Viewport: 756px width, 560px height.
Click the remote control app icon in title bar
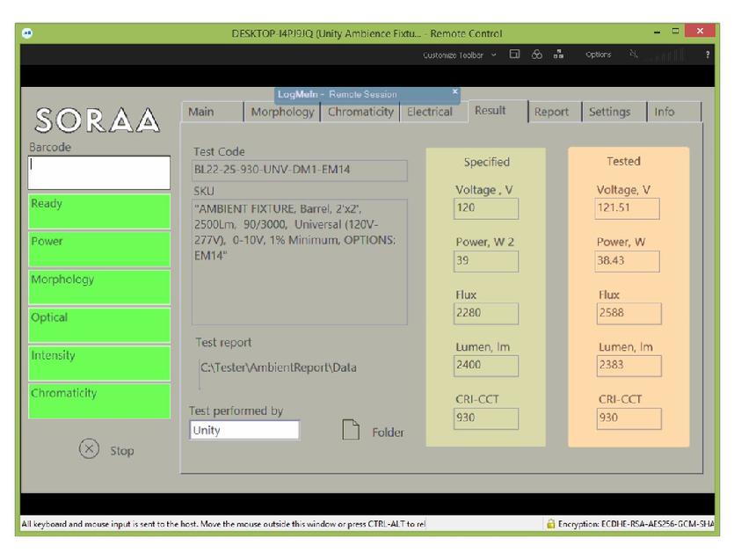(27, 33)
